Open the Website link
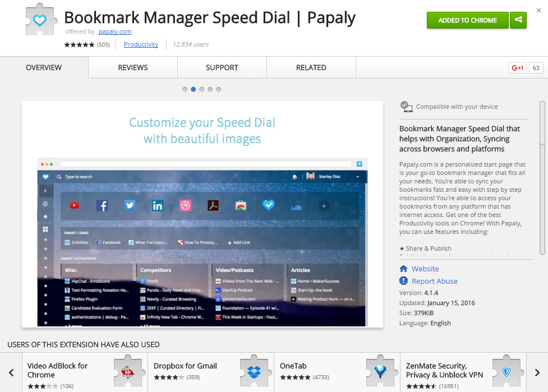This screenshot has height=392, width=548. pos(425,269)
